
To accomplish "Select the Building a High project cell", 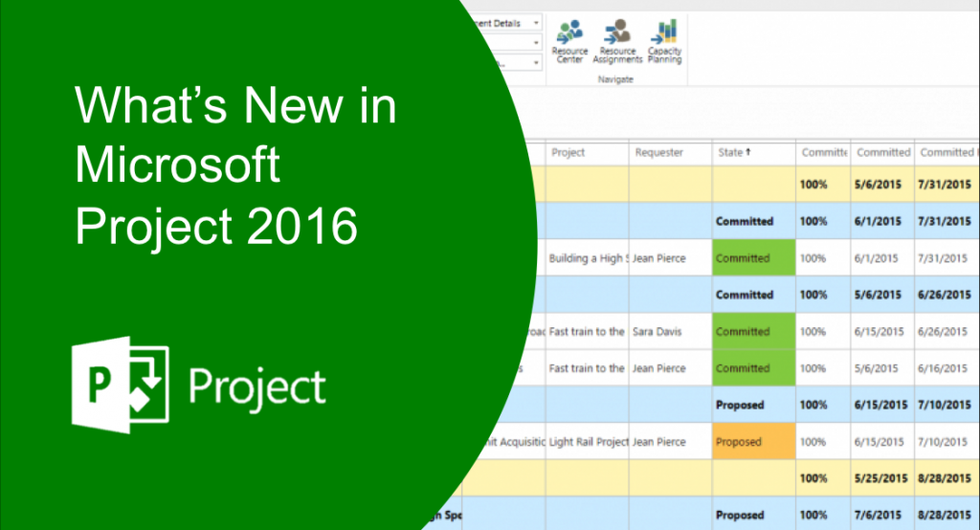I will click(x=587, y=258).
